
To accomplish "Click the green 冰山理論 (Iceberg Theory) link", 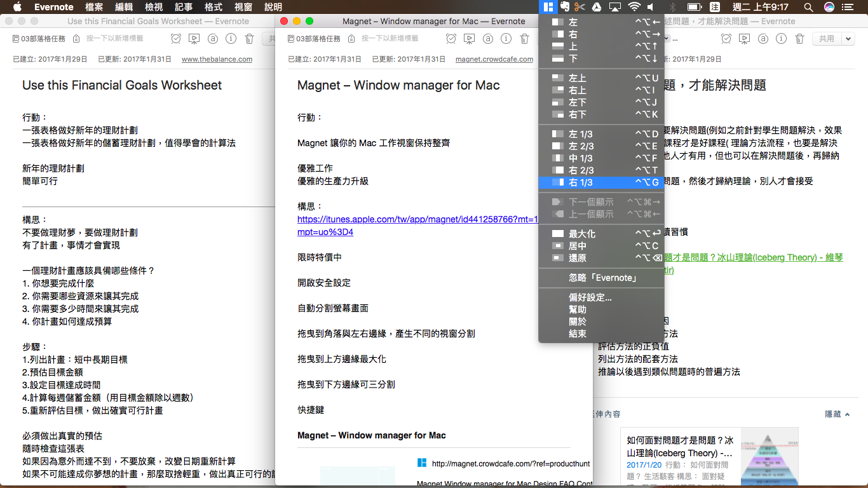I will click(753, 257).
